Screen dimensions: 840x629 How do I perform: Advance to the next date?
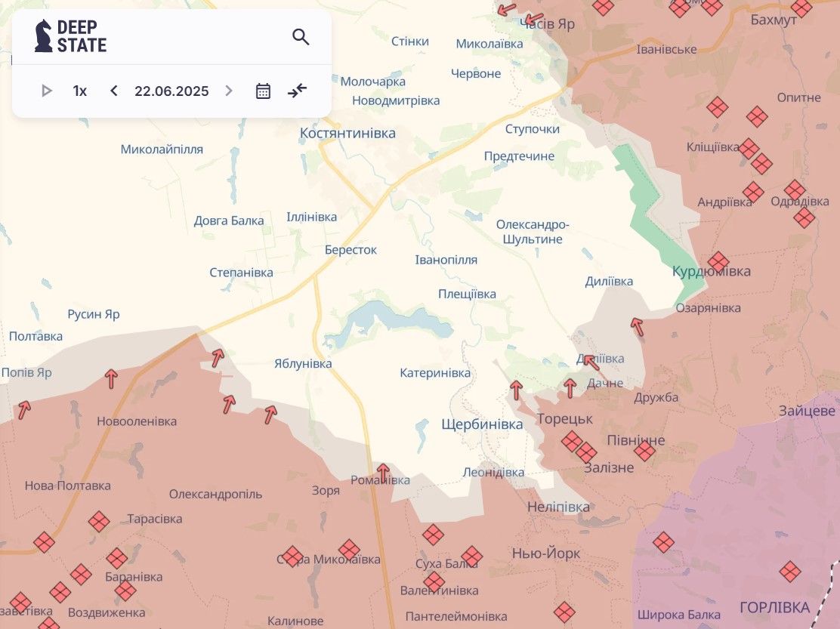click(x=229, y=91)
